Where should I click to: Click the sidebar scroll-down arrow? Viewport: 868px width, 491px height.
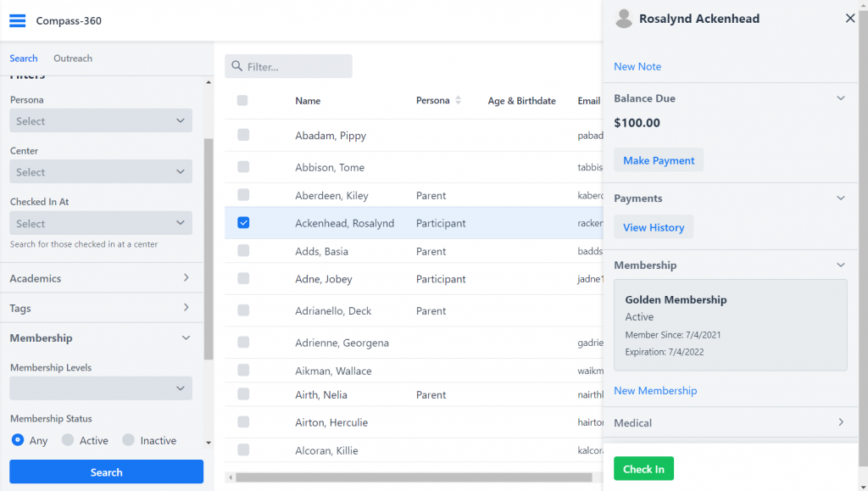coord(209,443)
